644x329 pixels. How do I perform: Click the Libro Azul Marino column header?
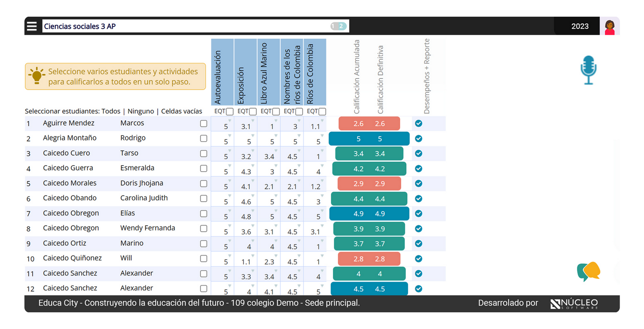pyautogui.click(x=269, y=72)
